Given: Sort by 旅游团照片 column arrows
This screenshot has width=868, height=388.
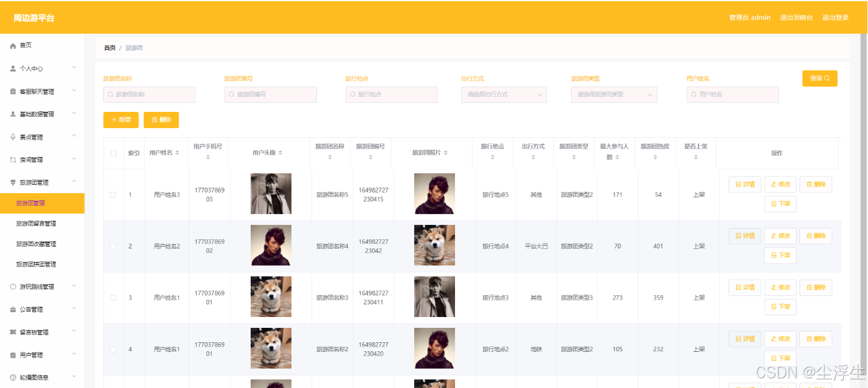Looking at the screenshot, I should tap(446, 153).
